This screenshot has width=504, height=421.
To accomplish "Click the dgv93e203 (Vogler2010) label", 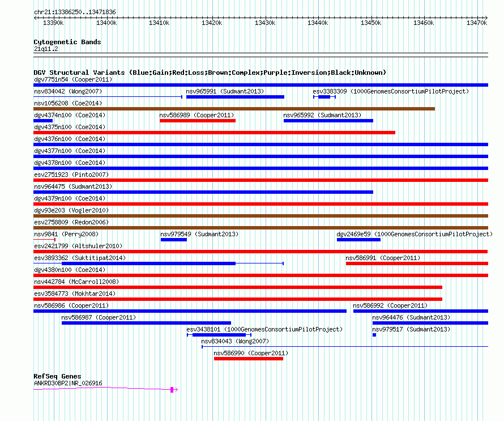I will (x=71, y=210).
